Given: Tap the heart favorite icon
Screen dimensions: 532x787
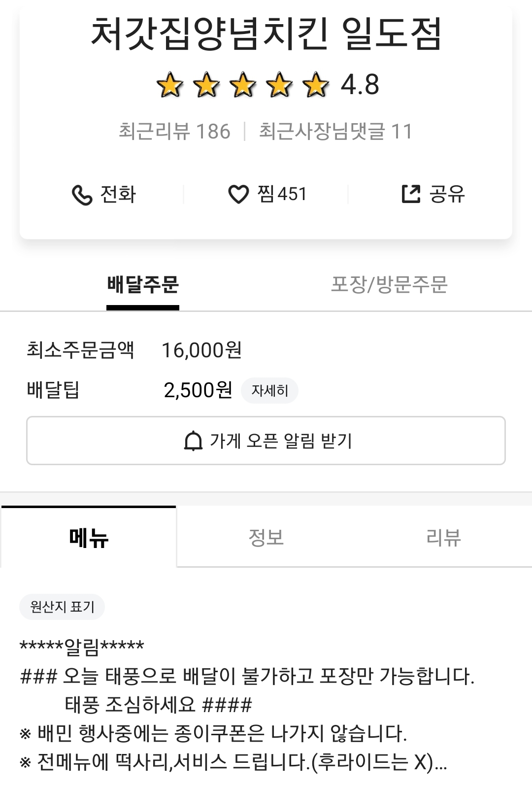Looking at the screenshot, I should click(238, 194).
